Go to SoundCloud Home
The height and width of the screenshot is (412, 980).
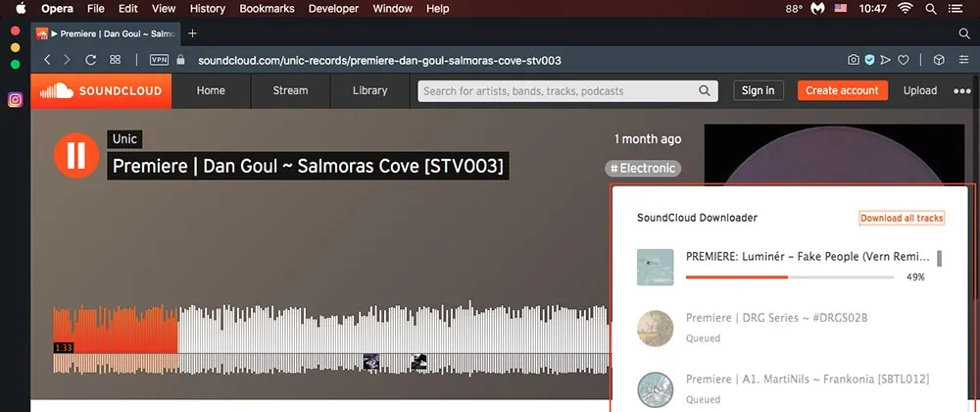click(211, 91)
